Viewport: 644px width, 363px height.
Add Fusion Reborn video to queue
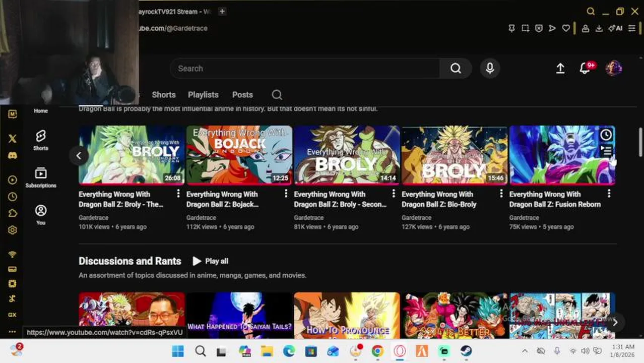tap(606, 150)
